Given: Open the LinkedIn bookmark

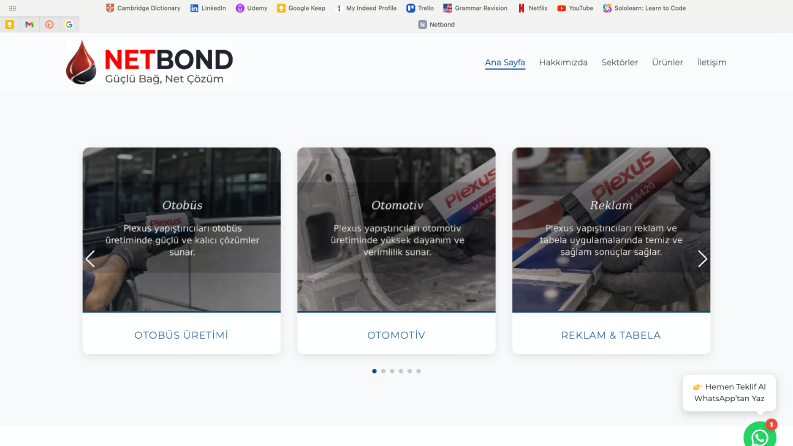Looking at the screenshot, I should coord(208,8).
